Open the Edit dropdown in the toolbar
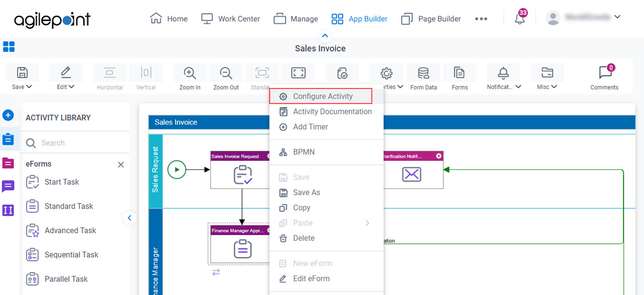The width and height of the screenshot is (644, 295). coord(65,77)
